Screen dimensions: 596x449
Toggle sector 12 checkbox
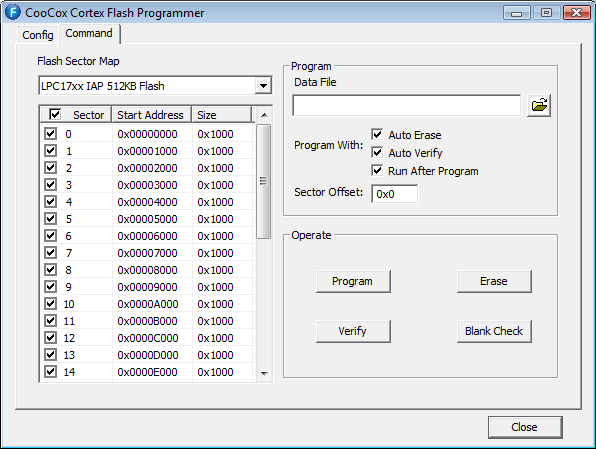(x=50, y=338)
